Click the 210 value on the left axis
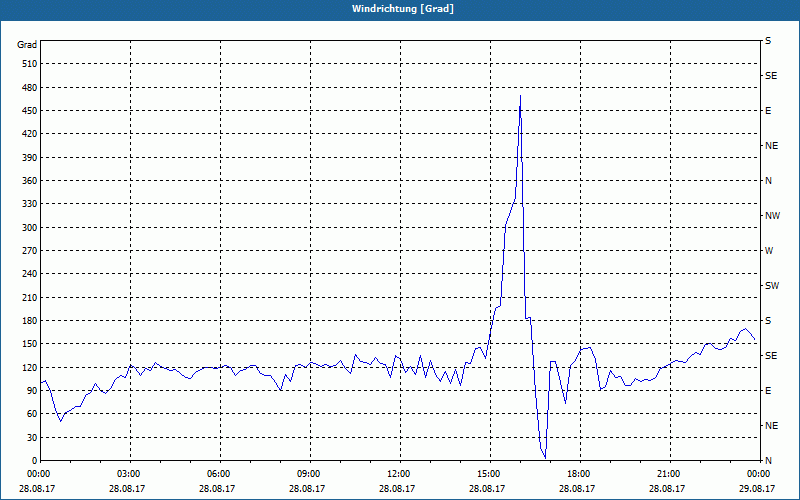The height and width of the screenshot is (500, 800). pos(30,297)
